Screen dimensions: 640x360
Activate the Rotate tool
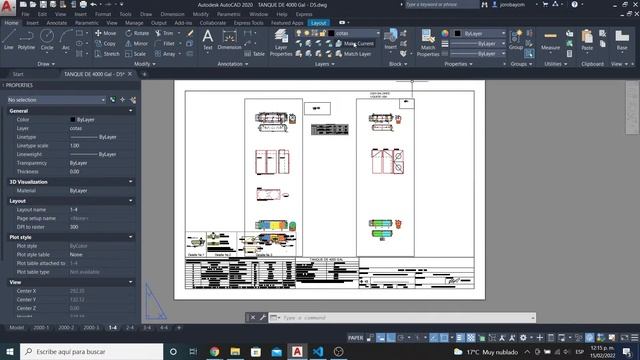click(137, 33)
